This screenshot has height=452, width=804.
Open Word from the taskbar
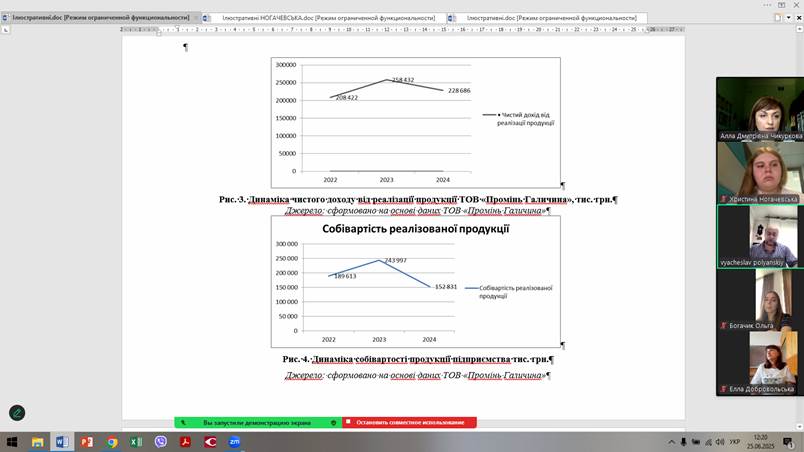(62, 441)
